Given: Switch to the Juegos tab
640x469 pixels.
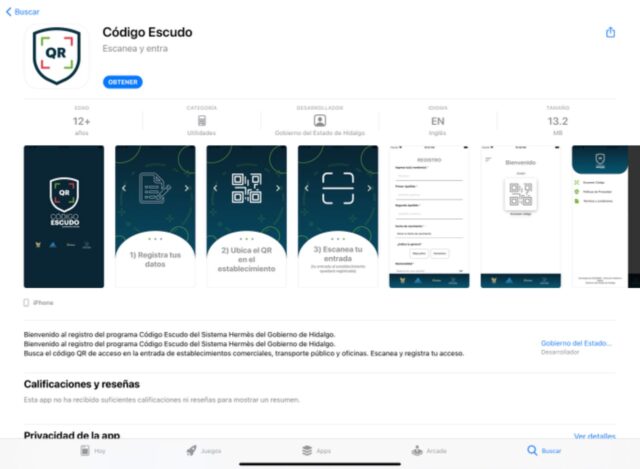Looking at the screenshot, I should [x=203, y=451].
